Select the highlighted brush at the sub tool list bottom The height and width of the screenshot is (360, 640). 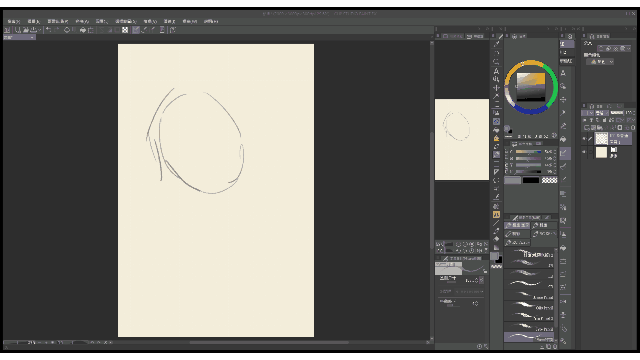(529, 337)
